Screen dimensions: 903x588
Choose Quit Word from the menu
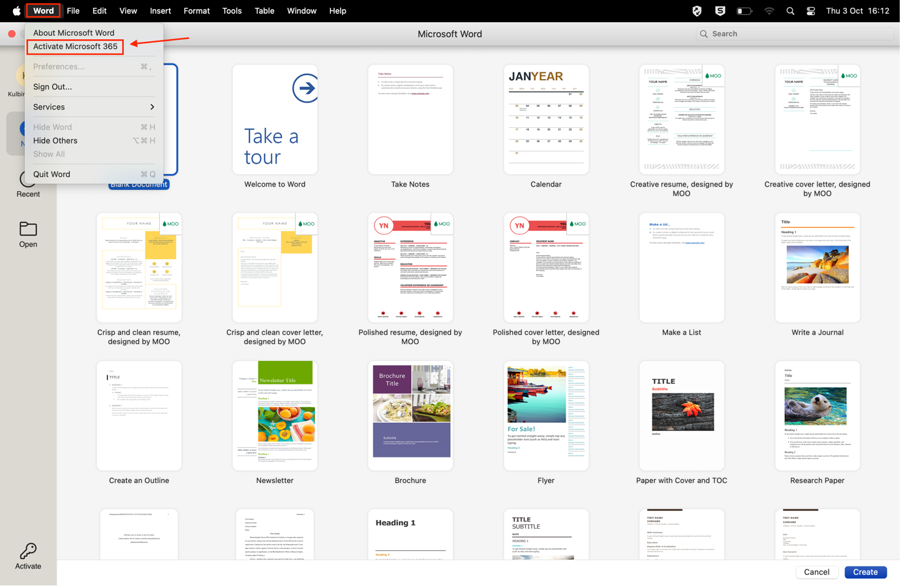coord(52,174)
